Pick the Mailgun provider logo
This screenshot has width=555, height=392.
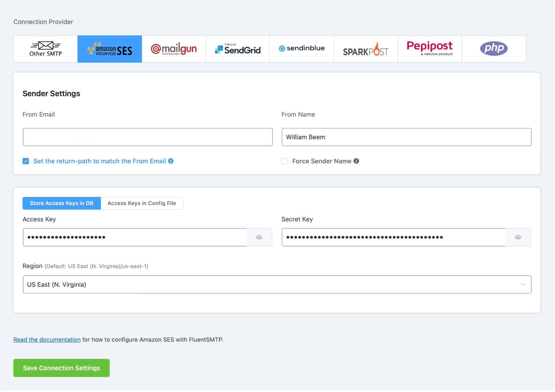click(x=174, y=49)
